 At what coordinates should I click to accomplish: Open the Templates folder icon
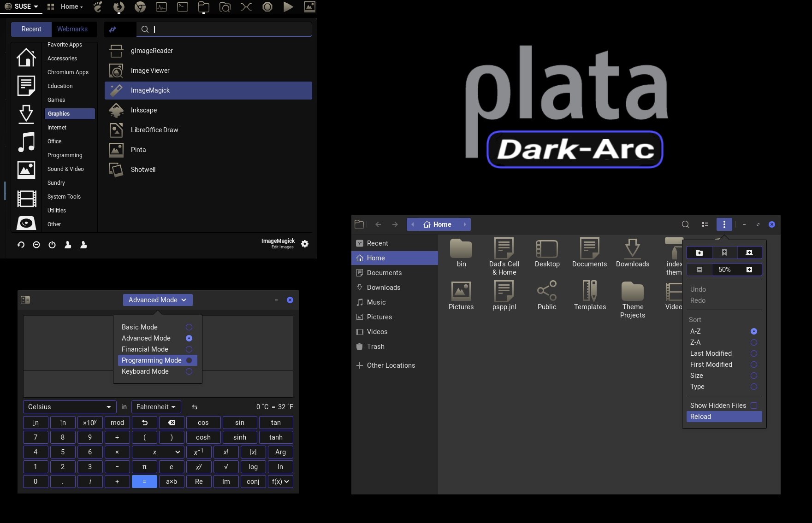590,295
